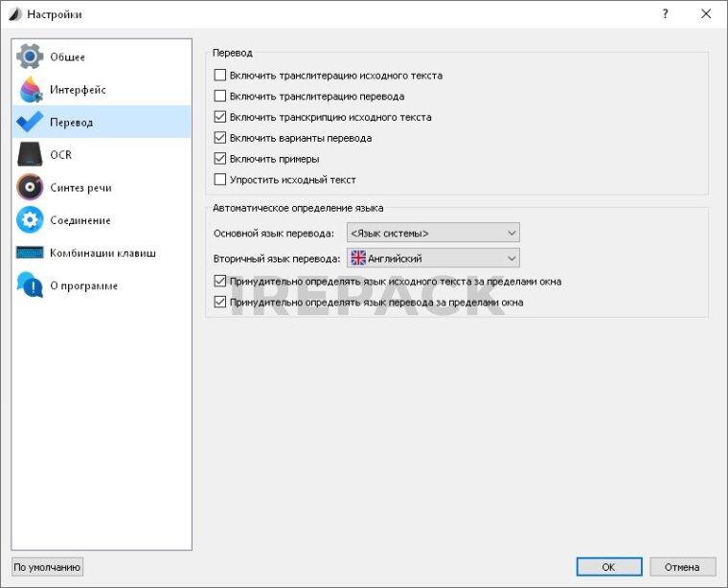Click the keyboard icon for Комбинации клавиш
728x588 pixels.
[x=31, y=253]
